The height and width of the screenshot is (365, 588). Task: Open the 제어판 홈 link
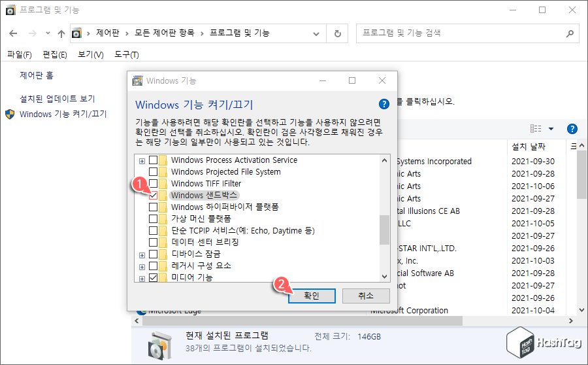37,75
